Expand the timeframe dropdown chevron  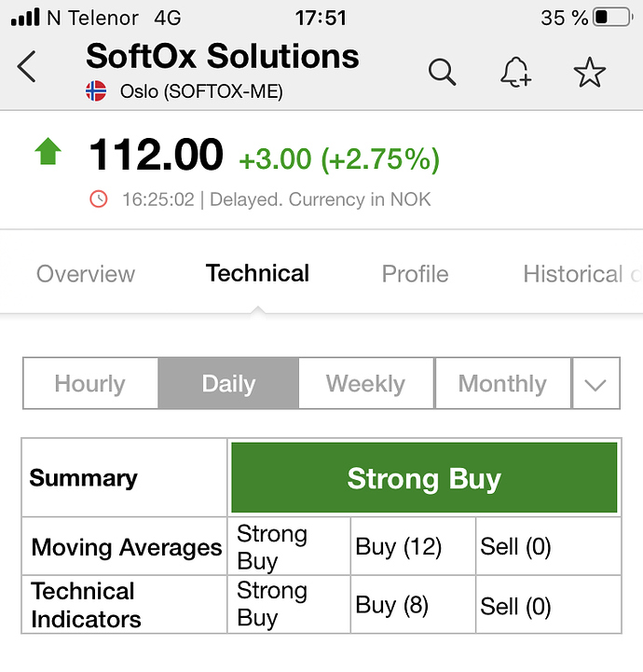tap(595, 384)
